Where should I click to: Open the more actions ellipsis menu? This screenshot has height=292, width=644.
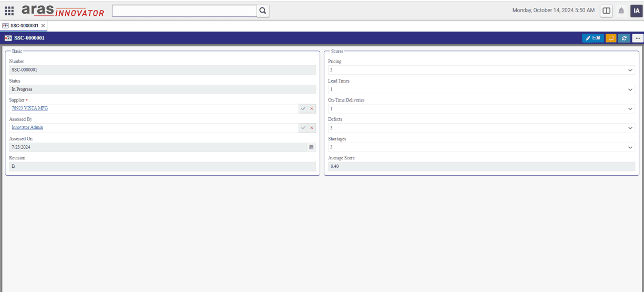click(x=637, y=38)
